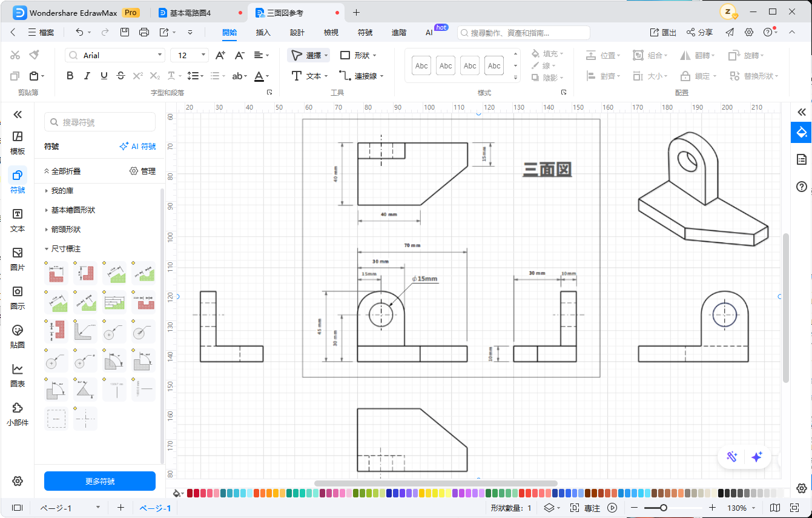The height and width of the screenshot is (518, 812).
Task: Toggle Italic text formatting
Action: (87, 76)
